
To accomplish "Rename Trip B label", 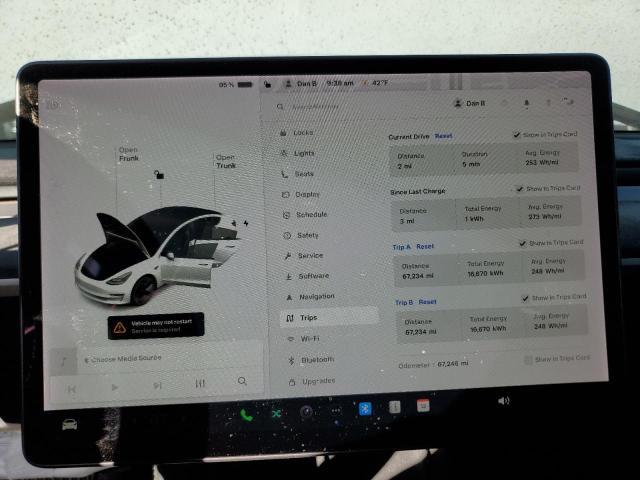I will 404,302.
